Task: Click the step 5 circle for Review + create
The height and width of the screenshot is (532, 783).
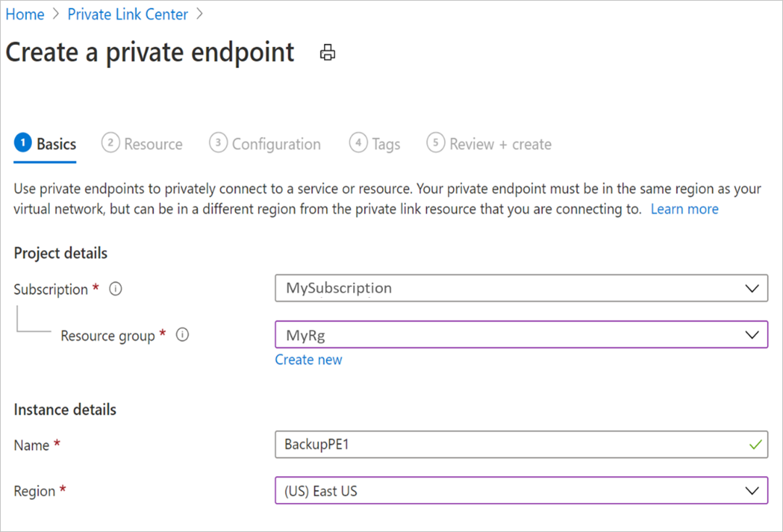Action: click(x=436, y=143)
